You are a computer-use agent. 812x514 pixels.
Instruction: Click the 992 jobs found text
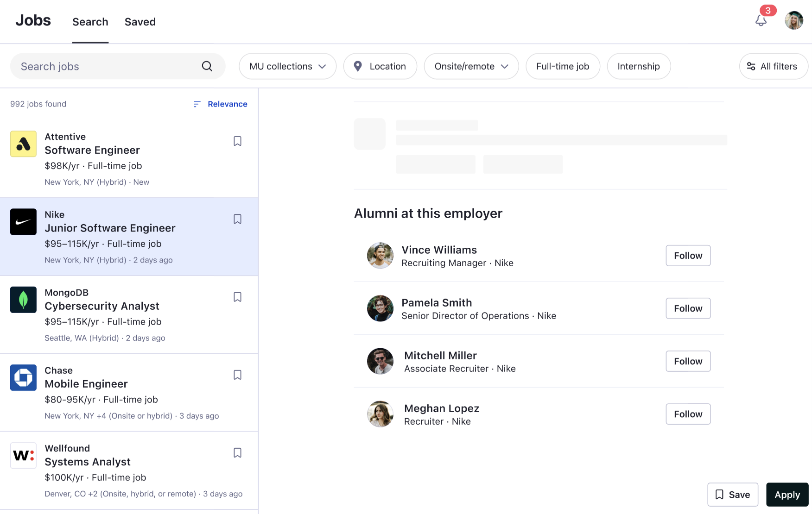point(38,104)
